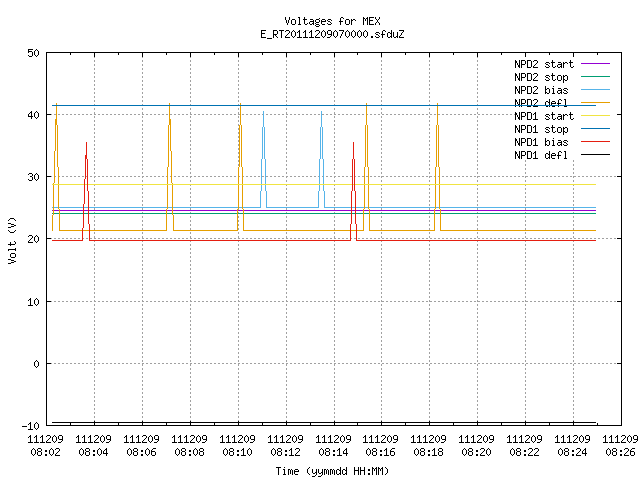Click the x-axis tick label 08:06
The height and width of the screenshot is (480, 640).
[141, 452]
